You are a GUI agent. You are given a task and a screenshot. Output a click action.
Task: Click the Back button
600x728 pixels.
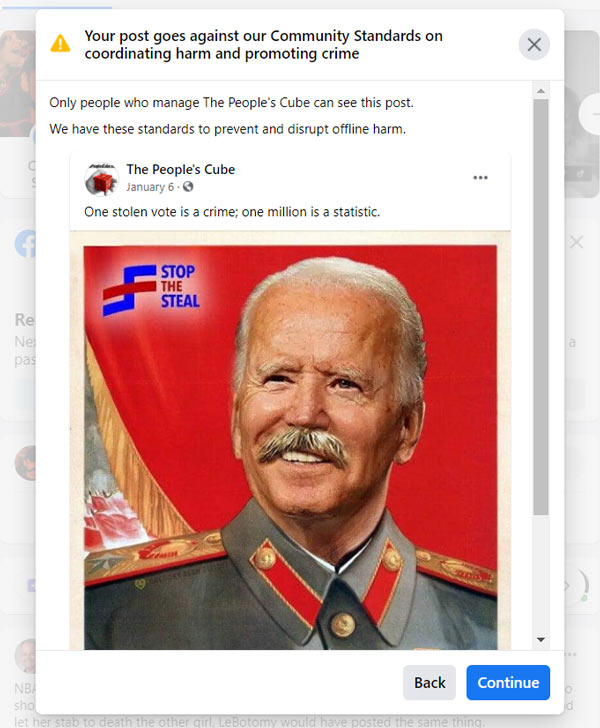(429, 682)
